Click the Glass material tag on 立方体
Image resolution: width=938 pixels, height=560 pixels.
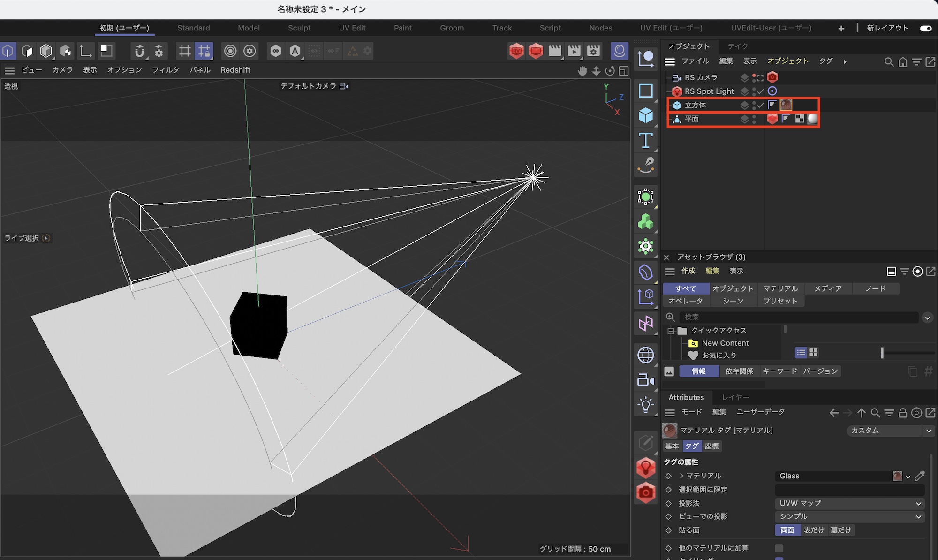tap(786, 105)
